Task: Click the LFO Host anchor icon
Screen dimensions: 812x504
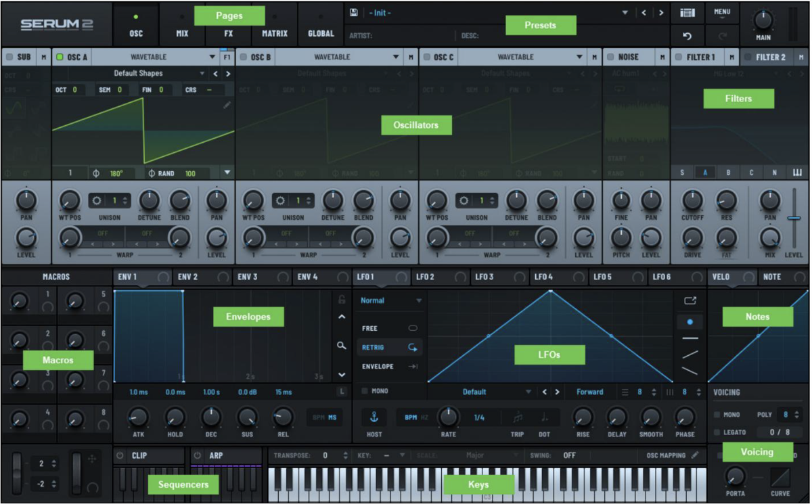Action: (x=374, y=417)
